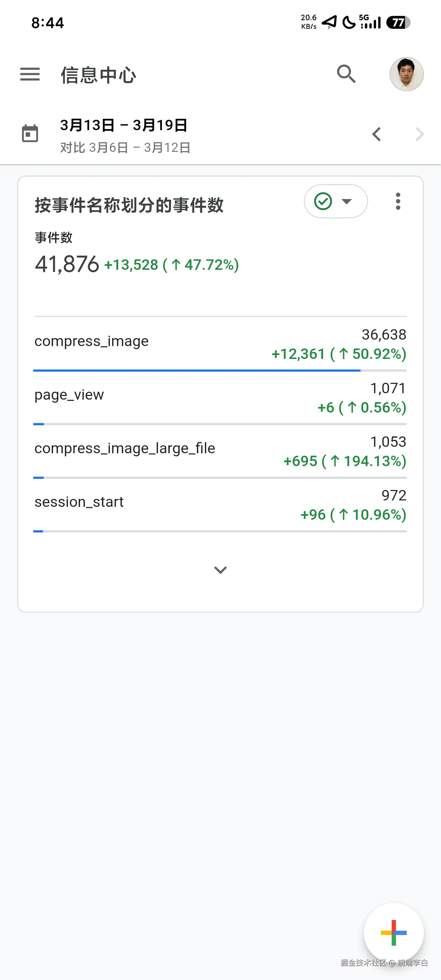Viewport: 441px width, 980px height.
Task: Tap the search magnifier icon
Action: point(346,74)
